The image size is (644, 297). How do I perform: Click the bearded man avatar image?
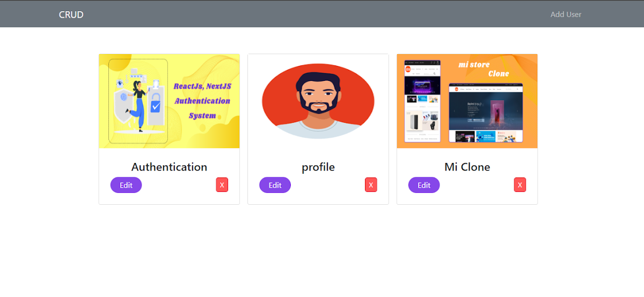click(x=318, y=101)
